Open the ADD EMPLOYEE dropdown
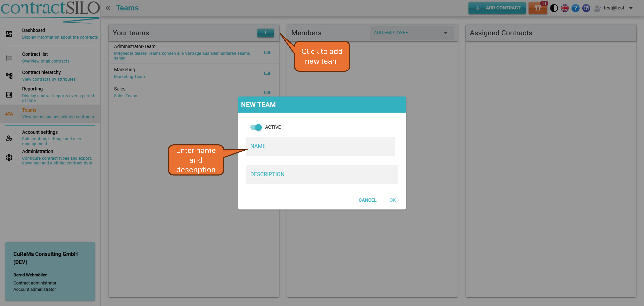Viewport: 644px width, 306px height. pos(411,33)
